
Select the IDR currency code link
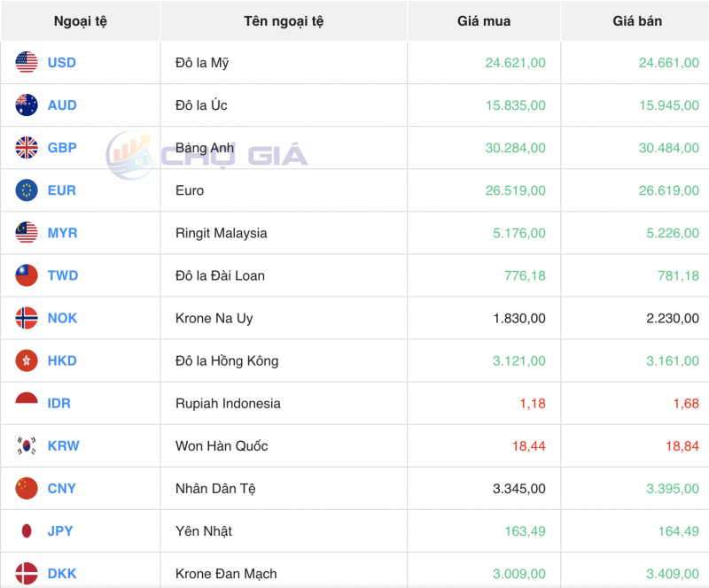59,403
